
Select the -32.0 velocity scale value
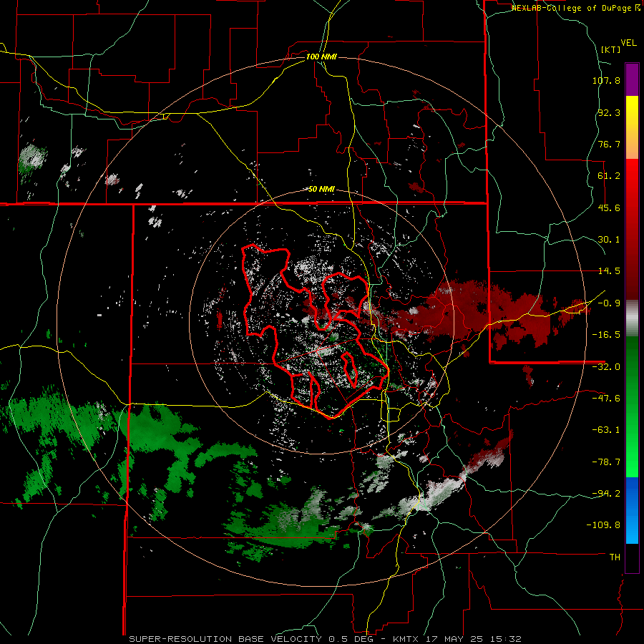606,367
